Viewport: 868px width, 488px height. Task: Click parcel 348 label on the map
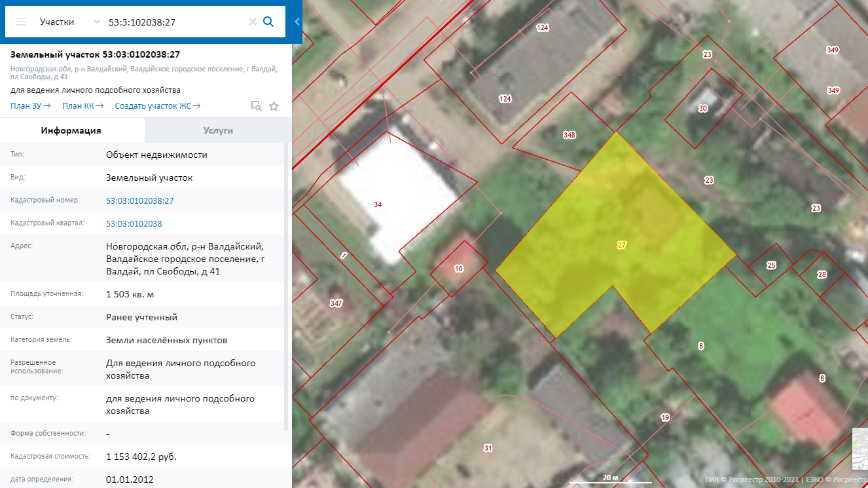pos(570,135)
